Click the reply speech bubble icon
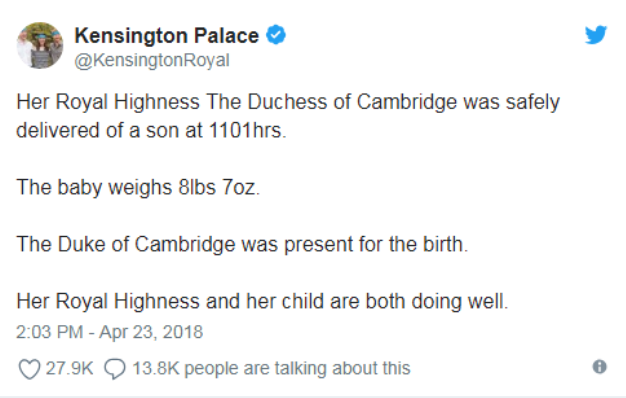The height and width of the screenshot is (398, 626). coord(115,368)
